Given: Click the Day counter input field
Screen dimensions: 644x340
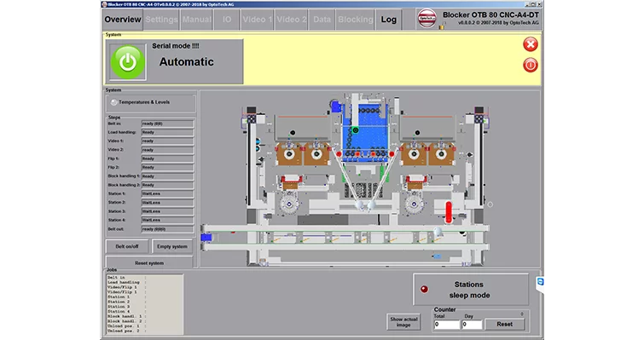Looking at the screenshot, I should point(472,325).
